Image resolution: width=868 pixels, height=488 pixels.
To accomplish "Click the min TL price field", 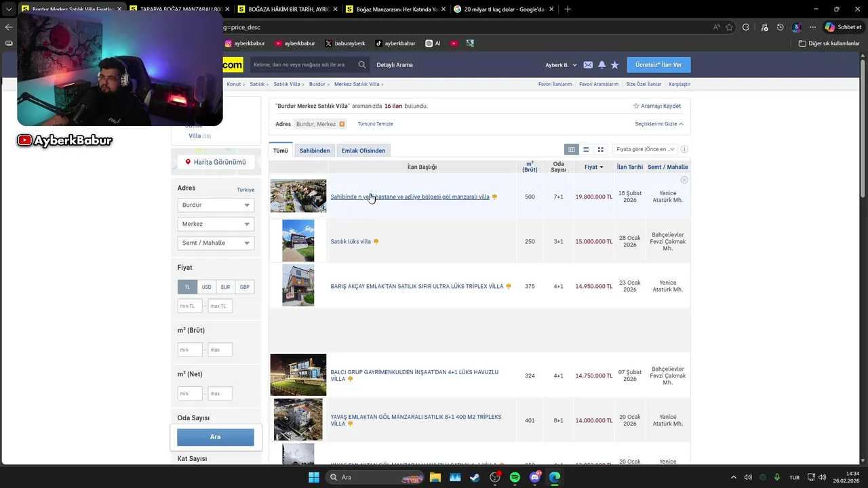I will [x=190, y=306].
